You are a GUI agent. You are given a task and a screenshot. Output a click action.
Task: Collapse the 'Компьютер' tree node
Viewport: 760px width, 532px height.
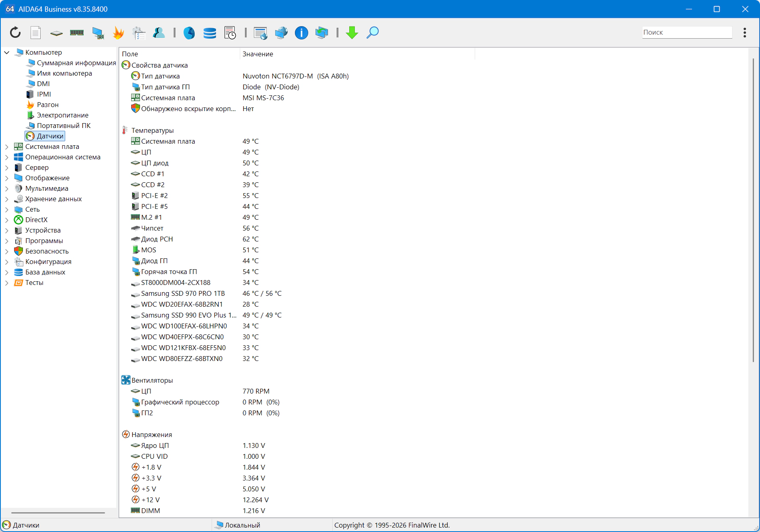7,52
